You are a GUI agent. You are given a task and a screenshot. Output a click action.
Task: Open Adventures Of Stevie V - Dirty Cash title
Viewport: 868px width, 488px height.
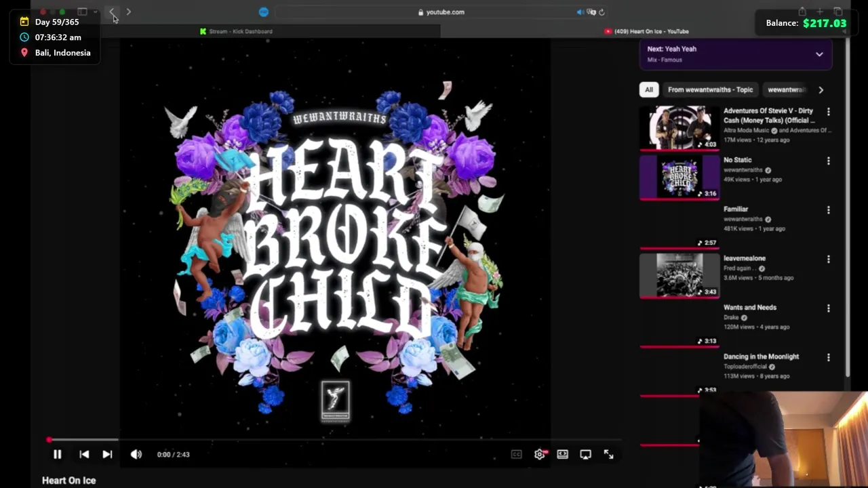[x=769, y=115]
